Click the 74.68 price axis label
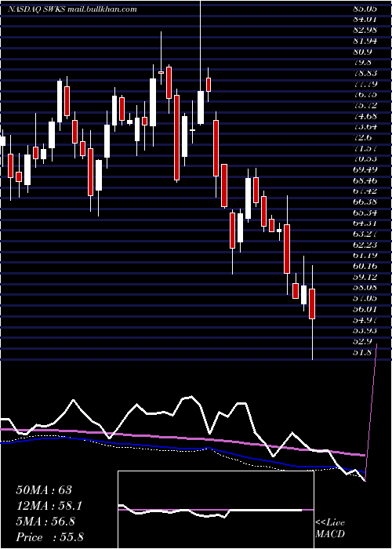Image resolution: width=392 pixels, height=549 pixels. [x=365, y=117]
